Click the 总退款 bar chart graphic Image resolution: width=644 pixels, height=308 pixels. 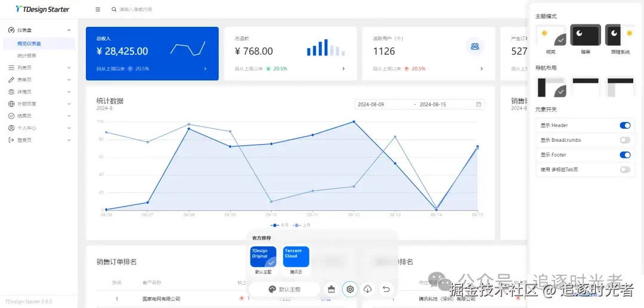coord(326,47)
